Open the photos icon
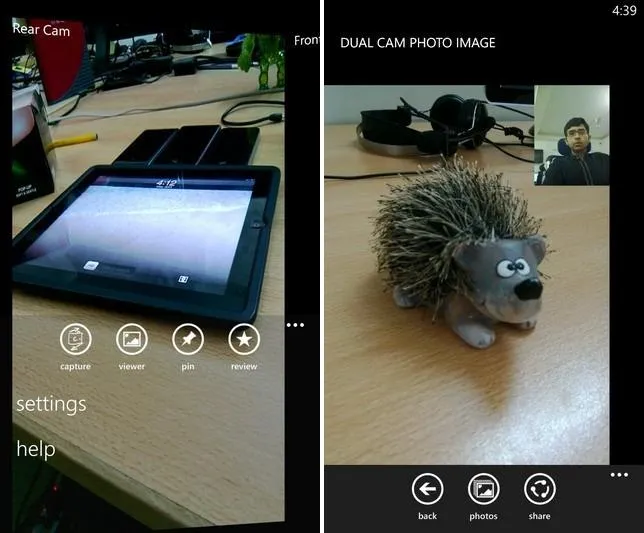The image size is (644, 533). tap(483, 489)
